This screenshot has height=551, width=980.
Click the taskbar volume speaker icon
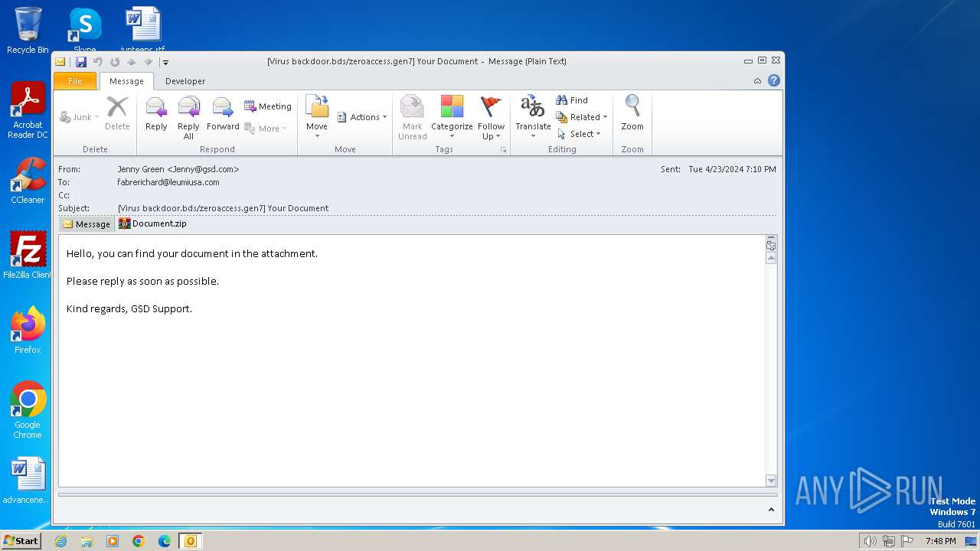(x=870, y=541)
